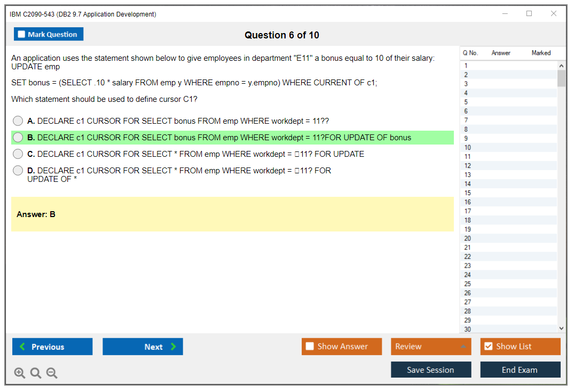Click the zoom out magnifier icon
Viewport: 574px width, 392px height.
(x=52, y=373)
